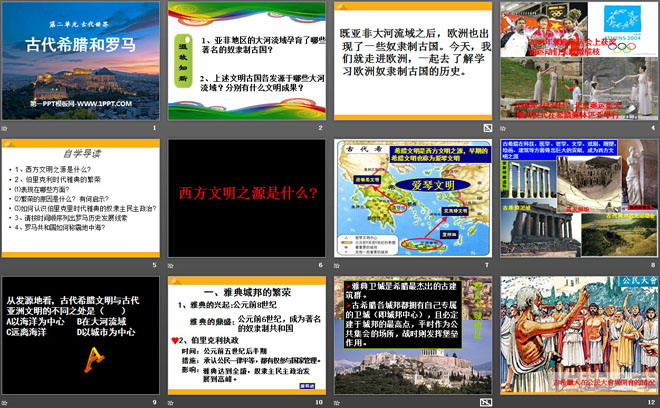Select slide 9 multiple-choice question with answer A
This screenshot has width=660, height=408.
(80, 336)
